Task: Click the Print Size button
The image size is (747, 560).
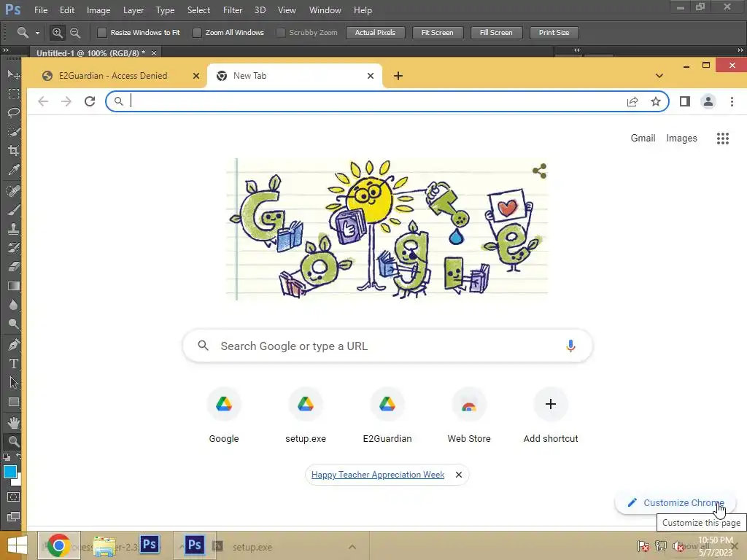Action: coord(554,32)
